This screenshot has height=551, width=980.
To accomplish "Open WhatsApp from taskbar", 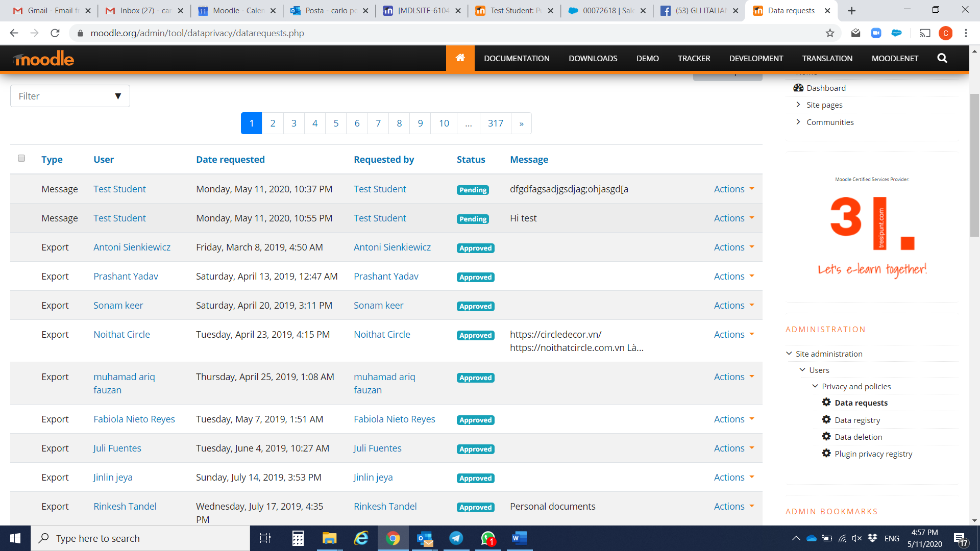I will pyautogui.click(x=487, y=538).
